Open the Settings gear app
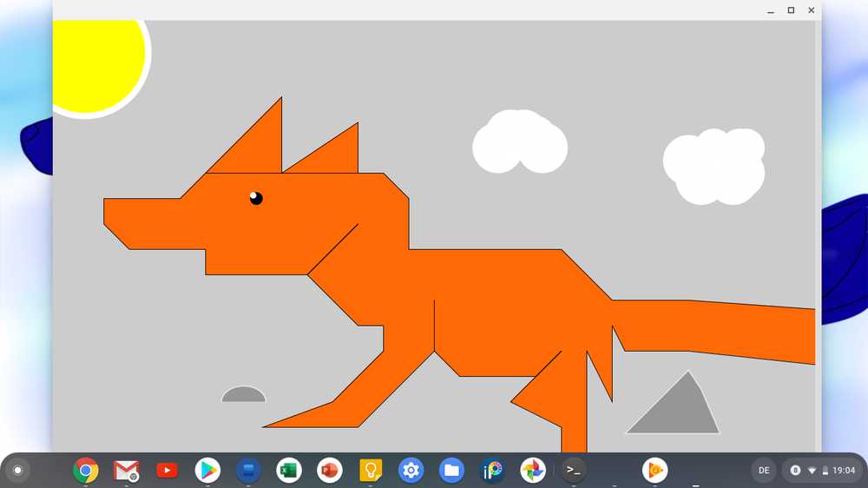868x488 pixels. click(411, 470)
